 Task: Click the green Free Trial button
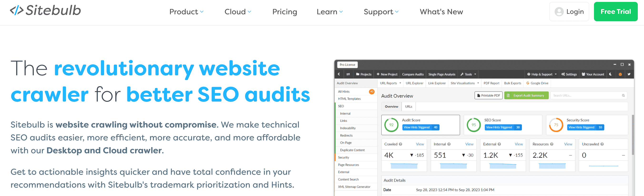(x=615, y=12)
